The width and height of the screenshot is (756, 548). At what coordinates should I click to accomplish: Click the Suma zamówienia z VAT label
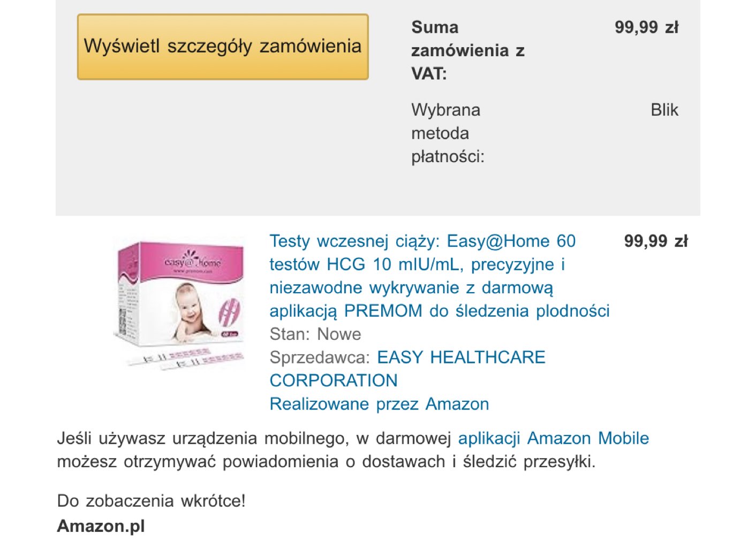point(467,50)
